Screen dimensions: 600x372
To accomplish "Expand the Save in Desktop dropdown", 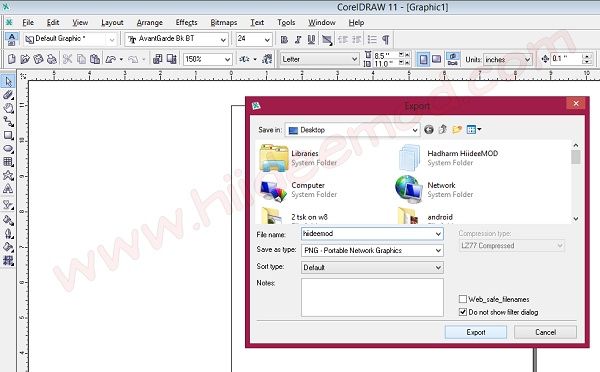I will (415, 130).
